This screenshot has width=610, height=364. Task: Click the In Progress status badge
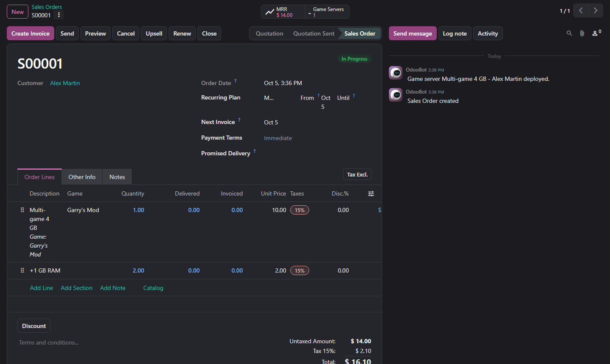coord(355,59)
